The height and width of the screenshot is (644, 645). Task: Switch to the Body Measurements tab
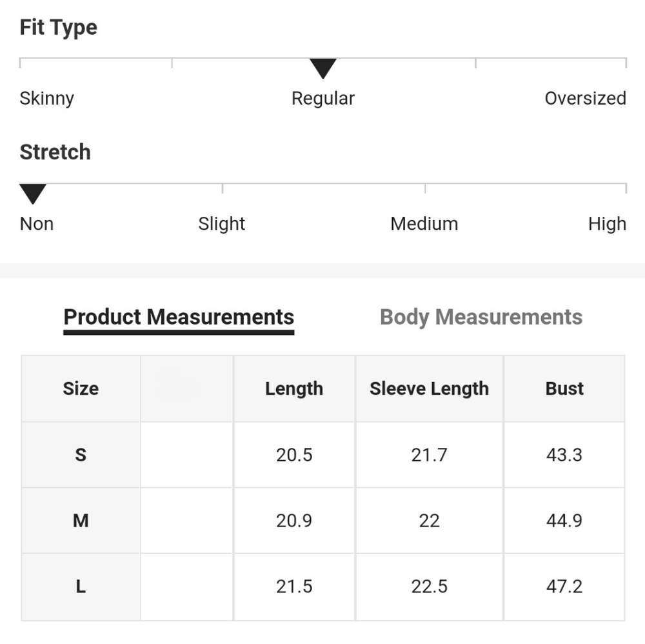[x=481, y=317]
